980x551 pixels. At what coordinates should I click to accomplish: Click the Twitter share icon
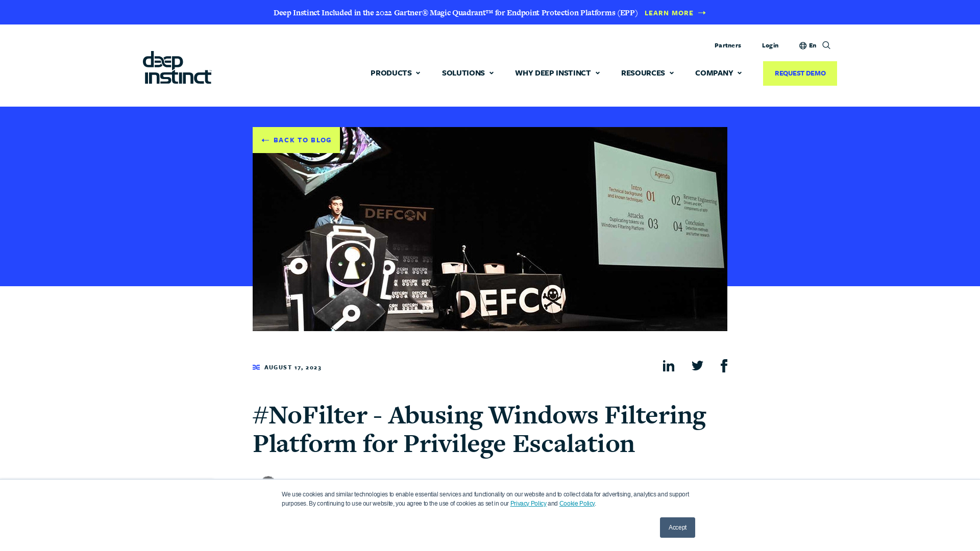tap(697, 366)
